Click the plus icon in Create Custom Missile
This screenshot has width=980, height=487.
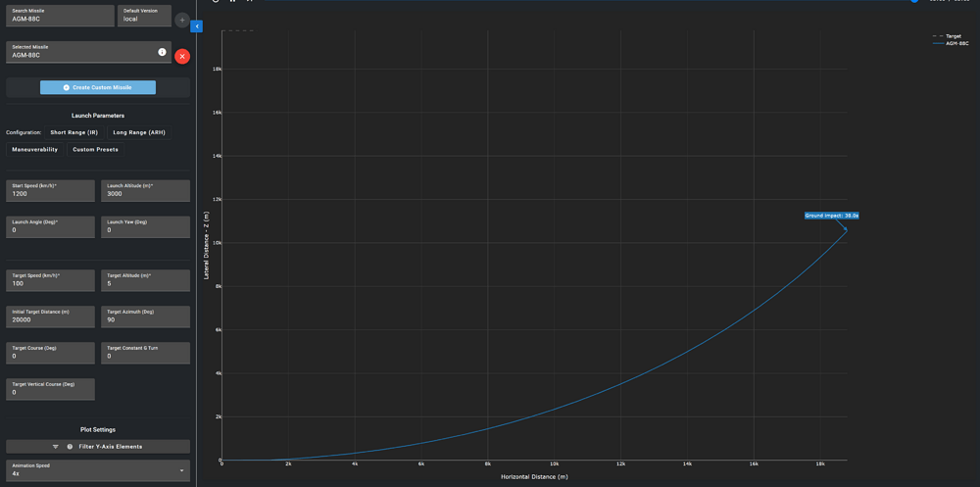pos(67,87)
